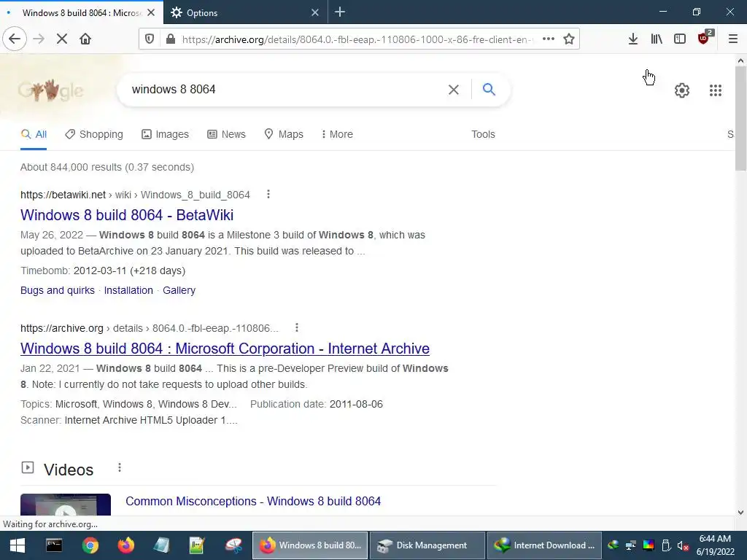Click the muted volume tray icon

683,545
